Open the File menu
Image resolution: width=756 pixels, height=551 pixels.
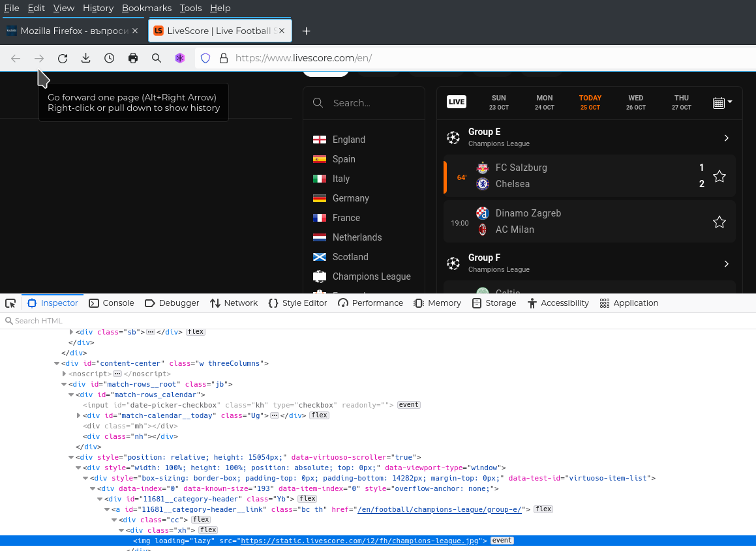12,8
